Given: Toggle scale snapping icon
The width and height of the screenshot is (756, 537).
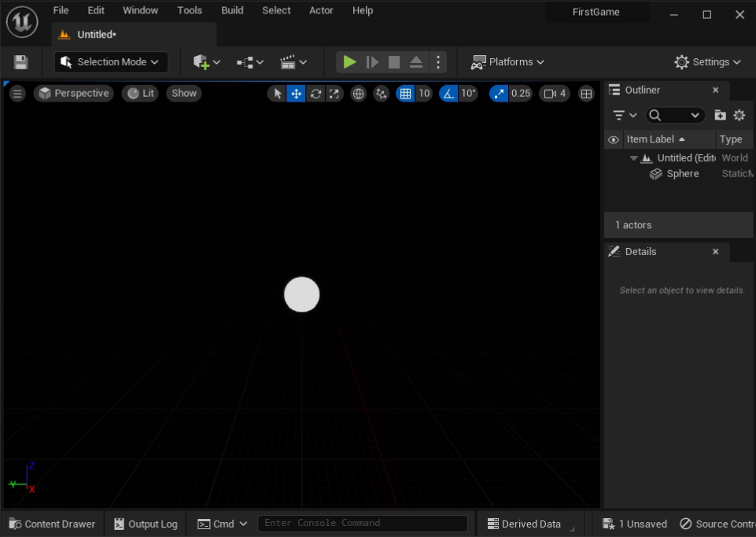Looking at the screenshot, I should point(499,94).
